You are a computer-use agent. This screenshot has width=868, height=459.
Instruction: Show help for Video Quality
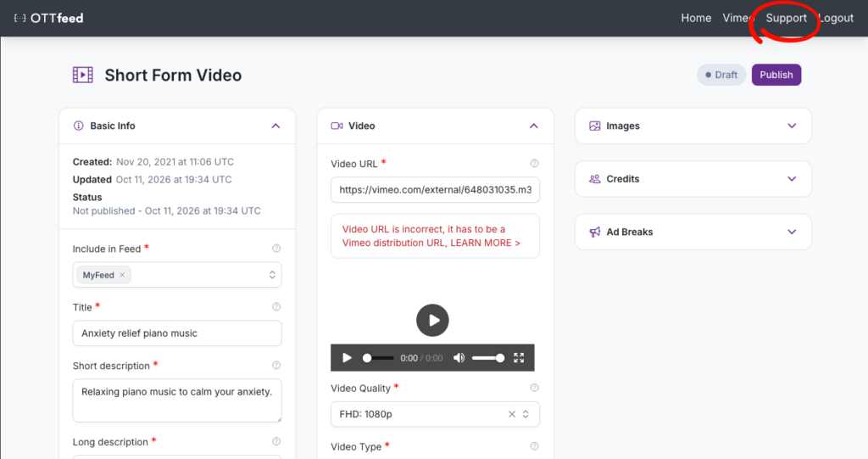(534, 388)
